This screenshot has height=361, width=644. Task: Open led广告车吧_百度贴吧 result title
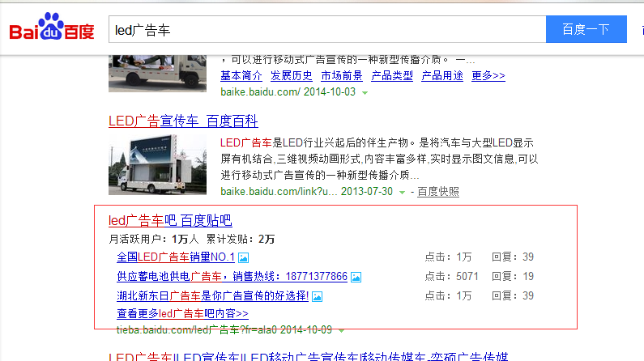[170, 220]
